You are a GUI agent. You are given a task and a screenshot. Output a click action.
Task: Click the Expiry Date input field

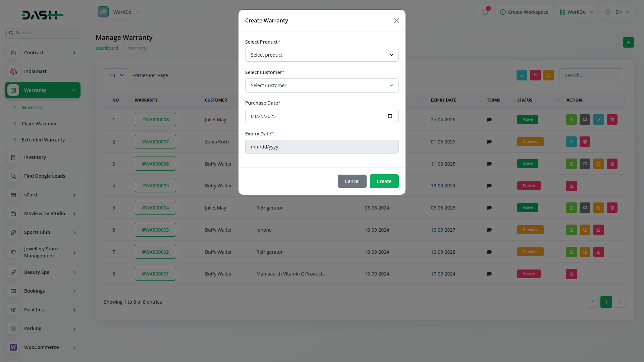point(322,147)
